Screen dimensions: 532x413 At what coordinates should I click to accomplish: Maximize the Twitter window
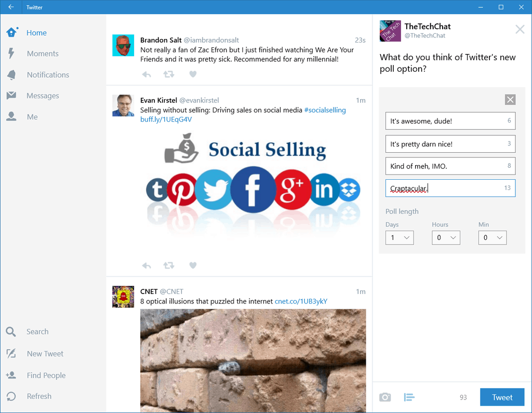coord(501,7)
